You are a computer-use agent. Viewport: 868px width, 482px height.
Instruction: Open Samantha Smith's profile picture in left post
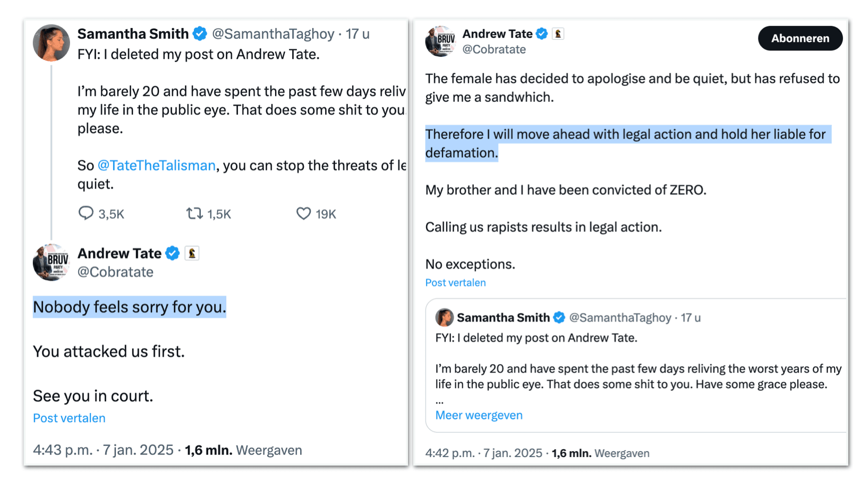pos(52,43)
